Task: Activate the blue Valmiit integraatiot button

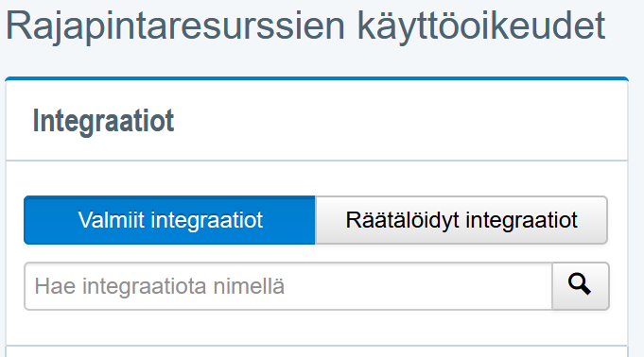Action: point(169,220)
